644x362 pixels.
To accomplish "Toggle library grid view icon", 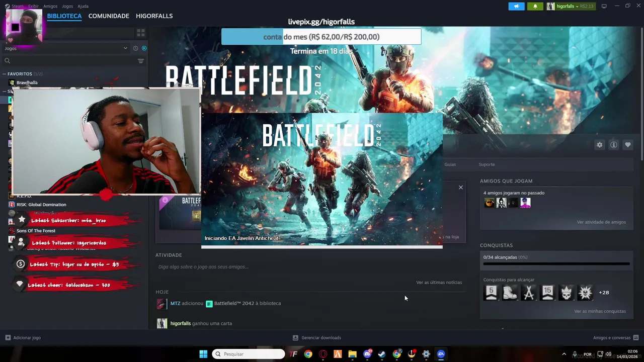I will click(x=141, y=33).
